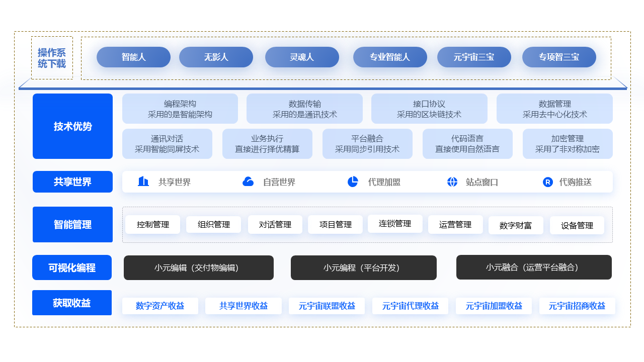Open the 控制管理 tile
Viewport: 644px width, 362px height.
(x=153, y=224)
